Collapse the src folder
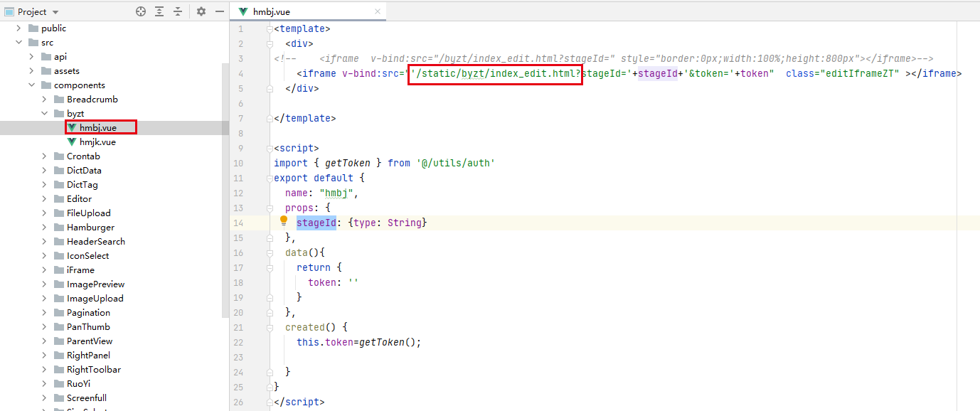The height and width of the screenshot is (411, 980). 19,43
